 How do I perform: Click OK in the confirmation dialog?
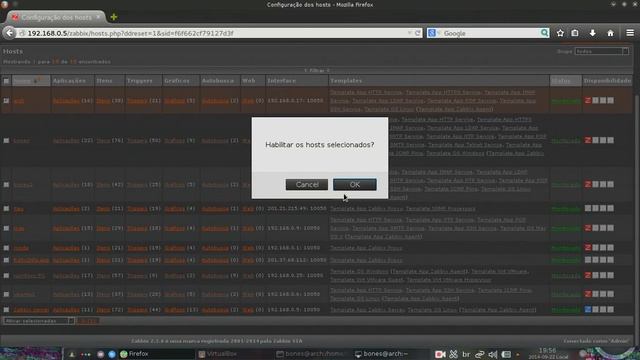355,184
